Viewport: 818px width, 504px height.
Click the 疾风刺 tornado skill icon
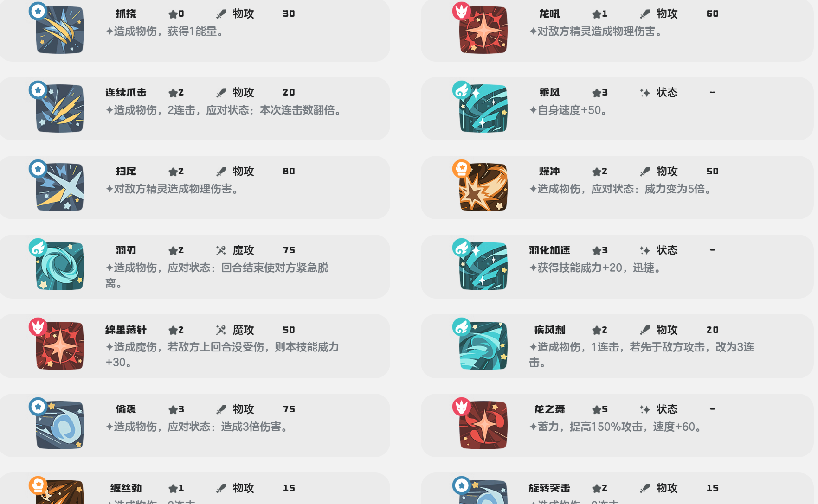tap(483, 346)
